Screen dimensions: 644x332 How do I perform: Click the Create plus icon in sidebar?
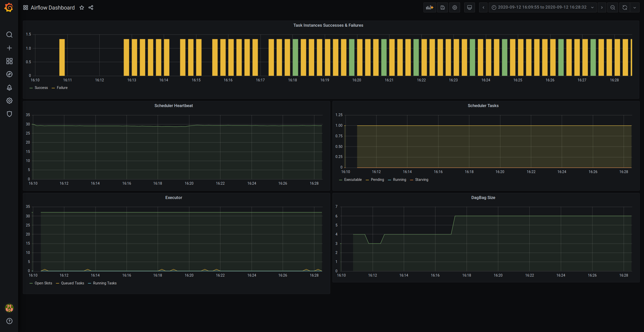pos(9,48)
